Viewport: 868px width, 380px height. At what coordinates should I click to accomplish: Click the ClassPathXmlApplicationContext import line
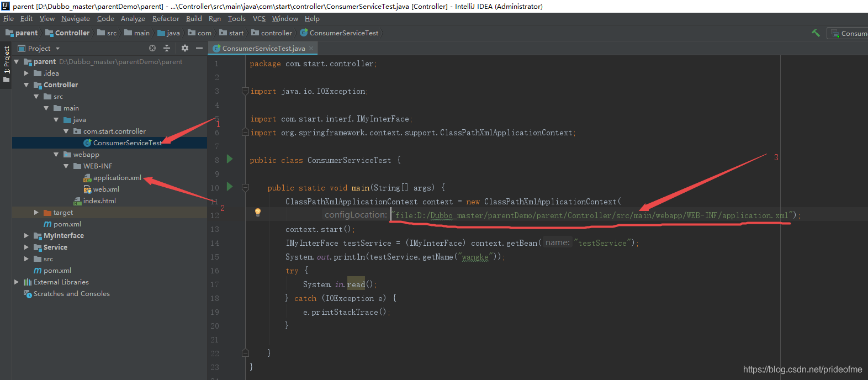pyautogui.click(x=413, y=133)
